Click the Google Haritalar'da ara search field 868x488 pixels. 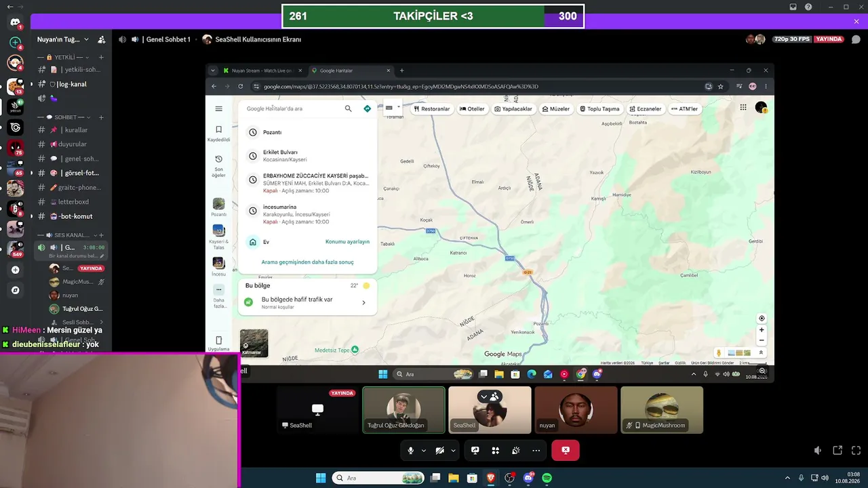point(293,108)
